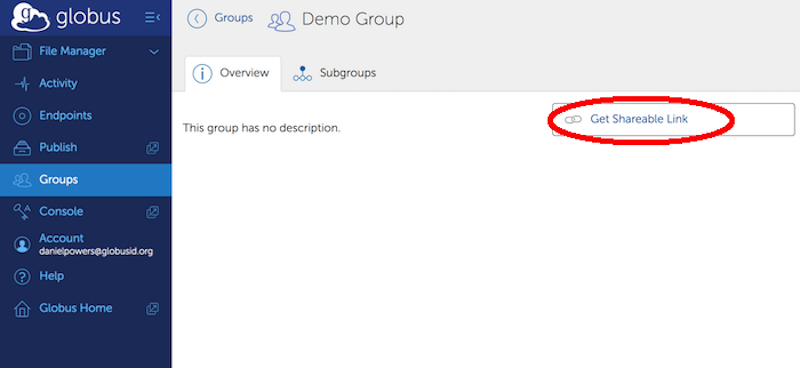Click the Globus cloud logo
This screenshot has height=368, width=800.
point(30,17)
